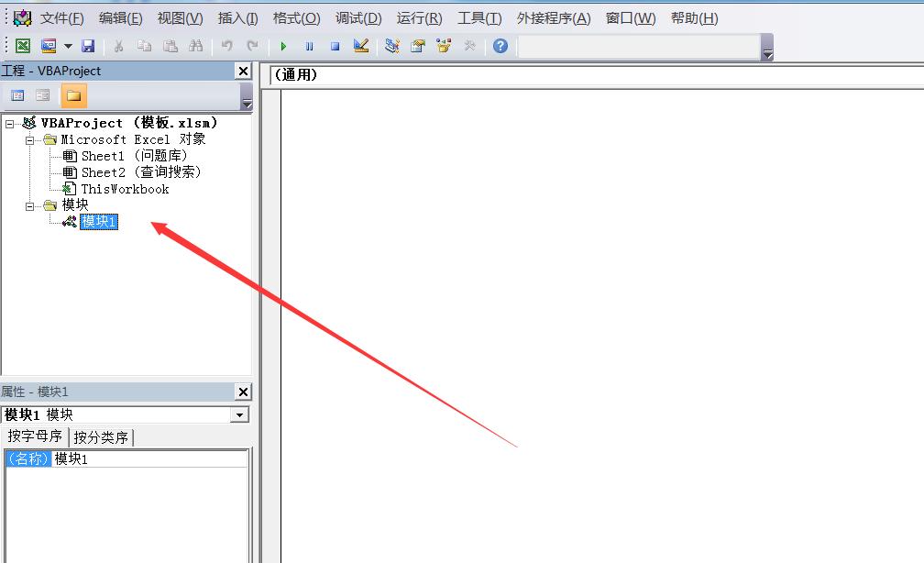This screenshot has height=563, width=924.
Task: Click the Paste clipboard icon
Action: click(x=170, y=46)
